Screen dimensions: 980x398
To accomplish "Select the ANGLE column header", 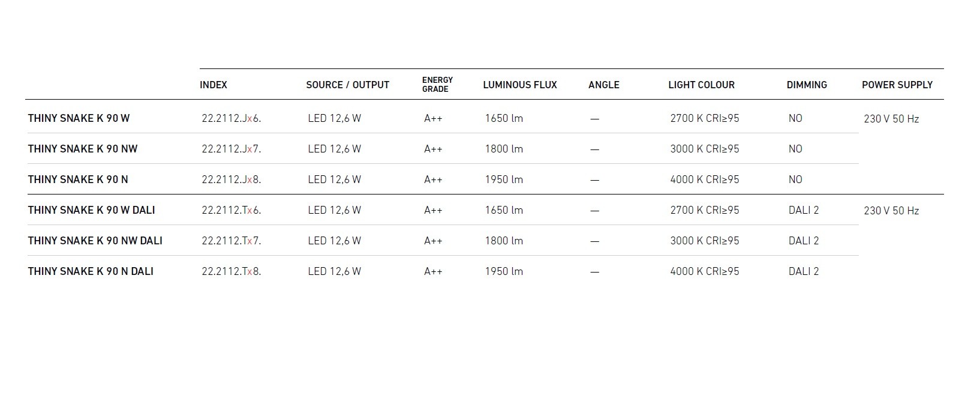I will point(603,85).
